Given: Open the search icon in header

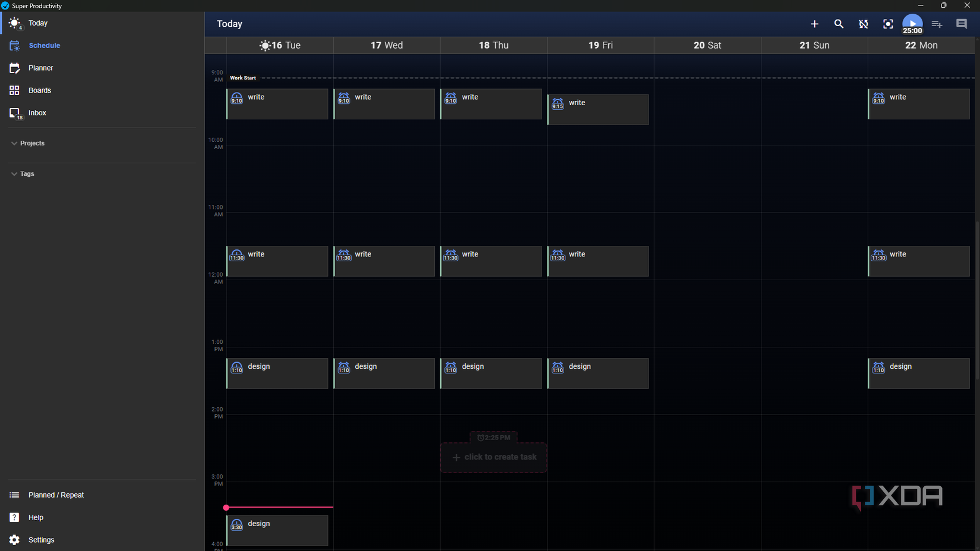Looking at the screenshot, I should point(839,24).
